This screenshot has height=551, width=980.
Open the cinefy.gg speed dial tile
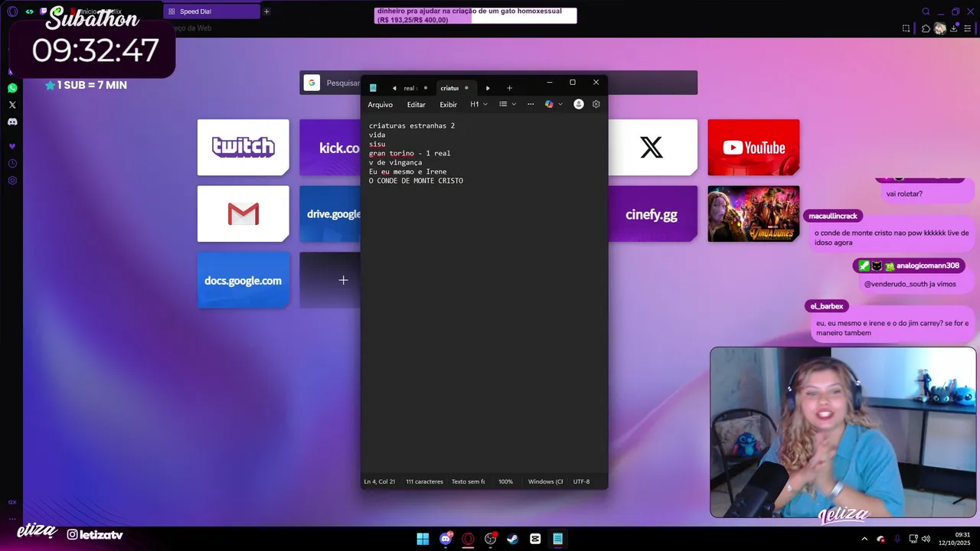[x=652, y=214]
